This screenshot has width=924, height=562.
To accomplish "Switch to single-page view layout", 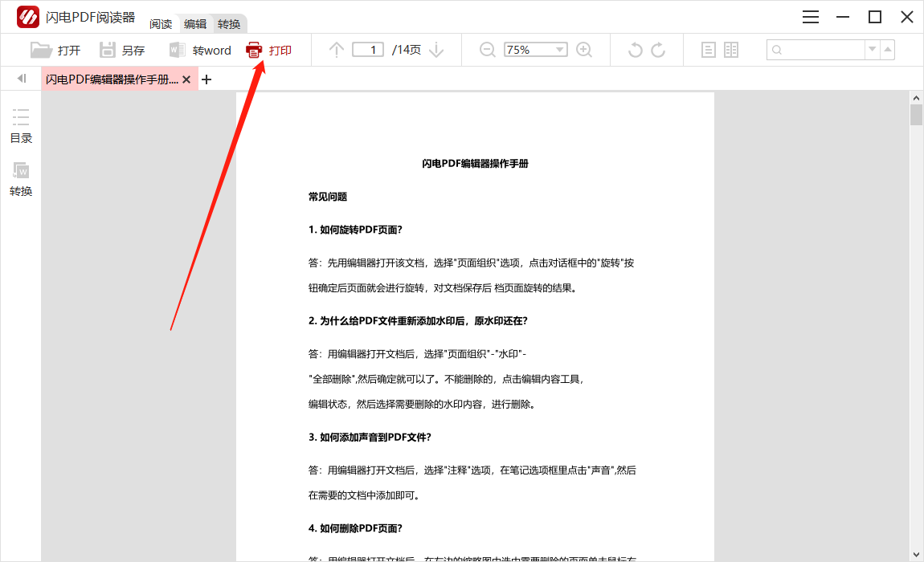I will 708,49.
